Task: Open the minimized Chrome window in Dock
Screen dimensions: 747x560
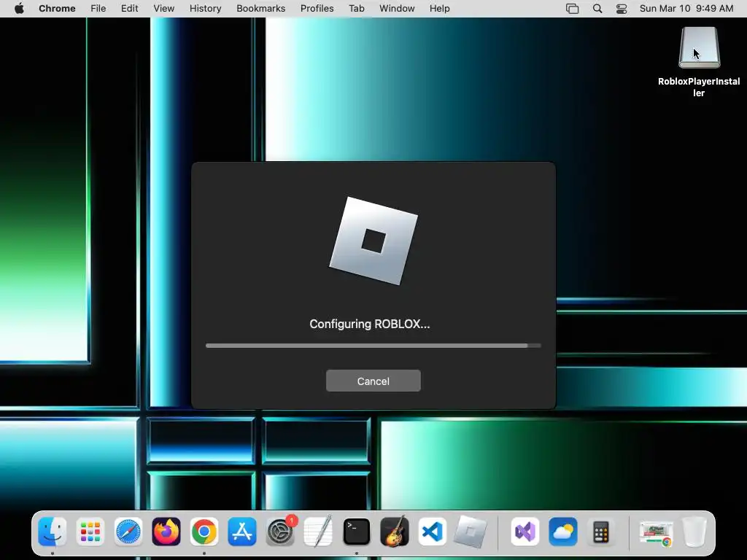Action: (656, 533)
